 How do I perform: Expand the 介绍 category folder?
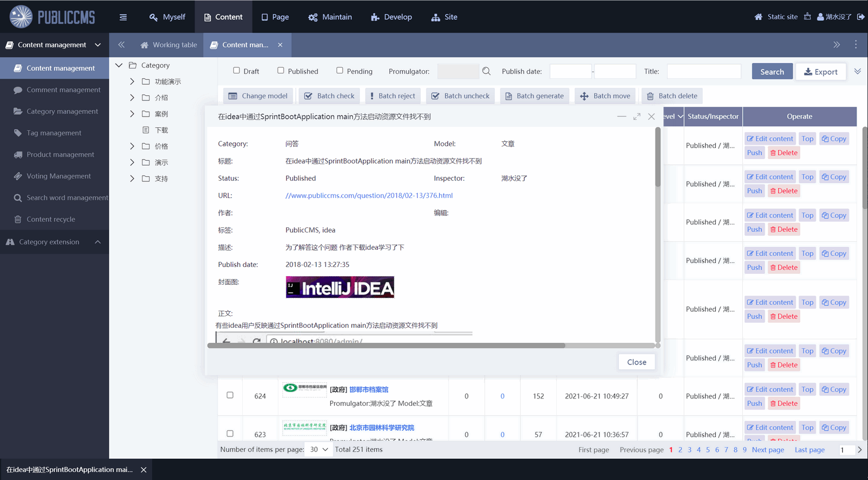coord(132,98)
